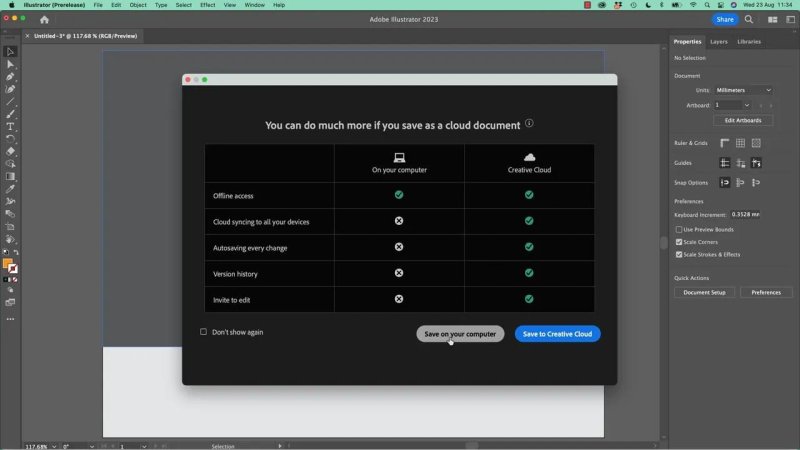This screenshot has height=450, width=800.
Task: Open Edit Toolbar three dots
Action: (10, 319)
